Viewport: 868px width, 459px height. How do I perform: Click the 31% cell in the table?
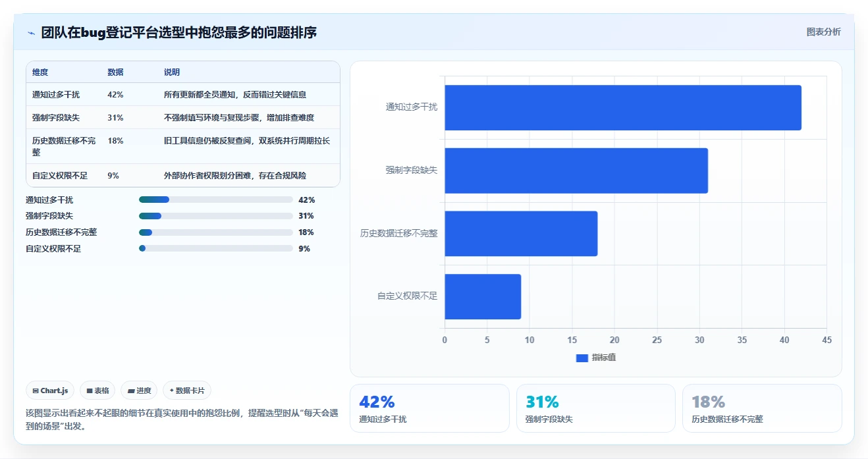click(x=115, y=118)
